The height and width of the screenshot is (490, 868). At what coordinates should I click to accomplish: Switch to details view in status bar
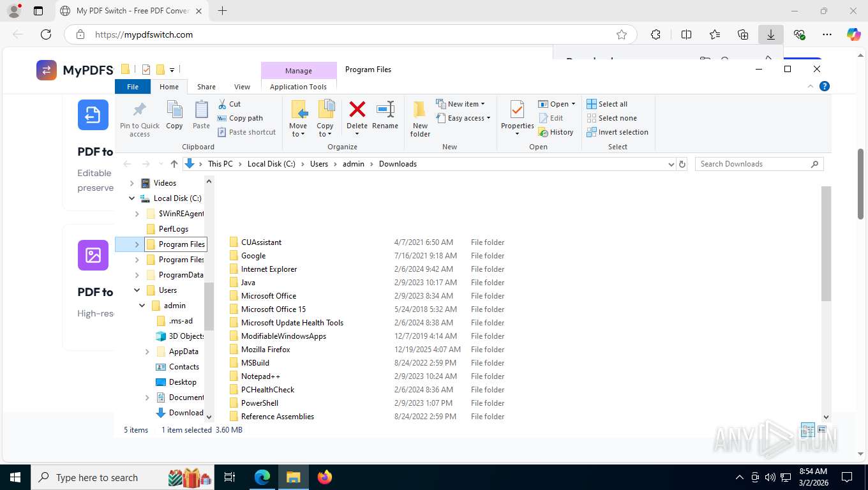(807, 429)
